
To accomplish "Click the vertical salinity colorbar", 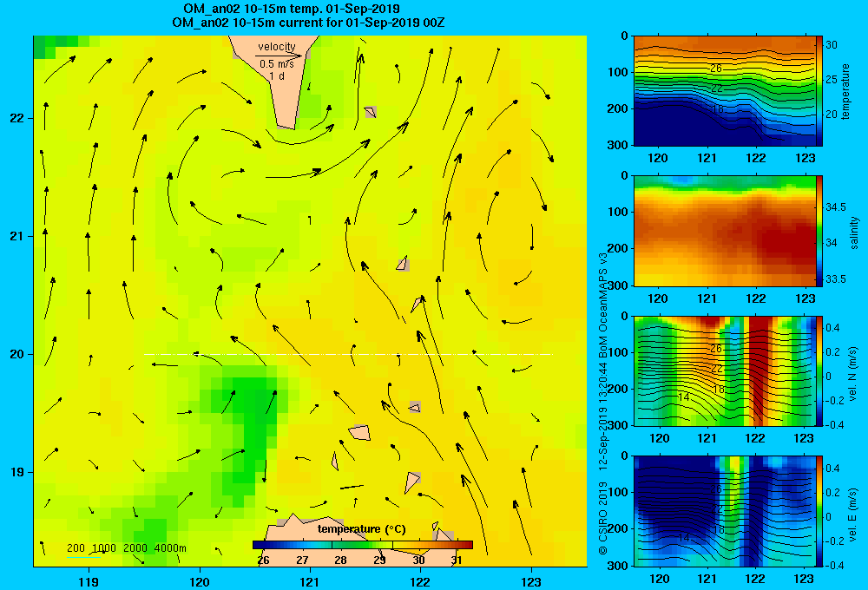I will [x=819, y=231].
